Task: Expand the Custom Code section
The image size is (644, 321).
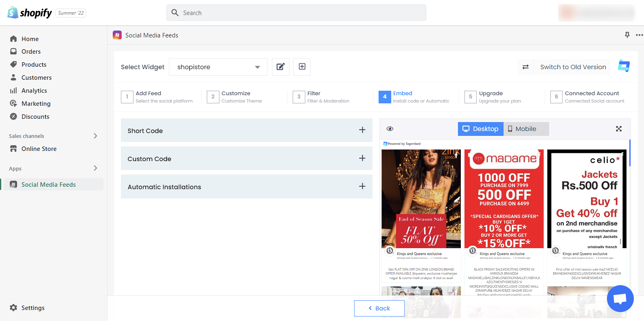Action: [247, 158]
